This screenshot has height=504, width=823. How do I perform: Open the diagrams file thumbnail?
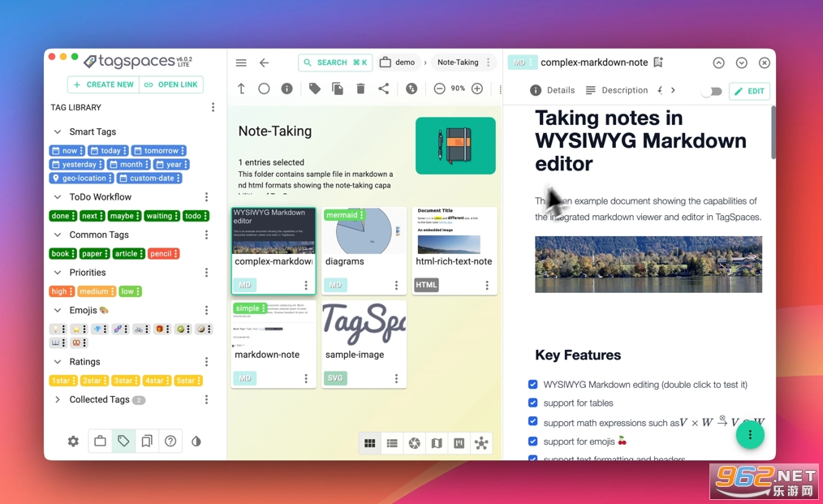tap(364, 231)
